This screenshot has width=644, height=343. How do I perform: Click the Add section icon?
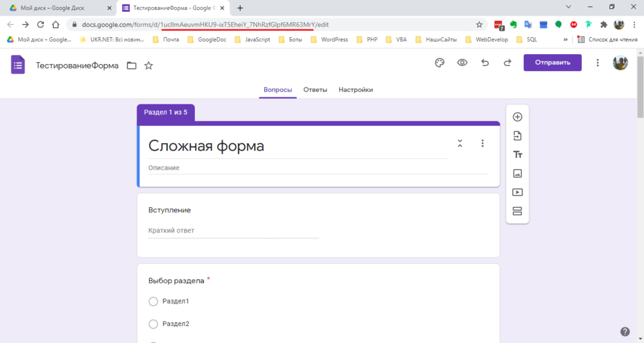click(x=518, y=211)
